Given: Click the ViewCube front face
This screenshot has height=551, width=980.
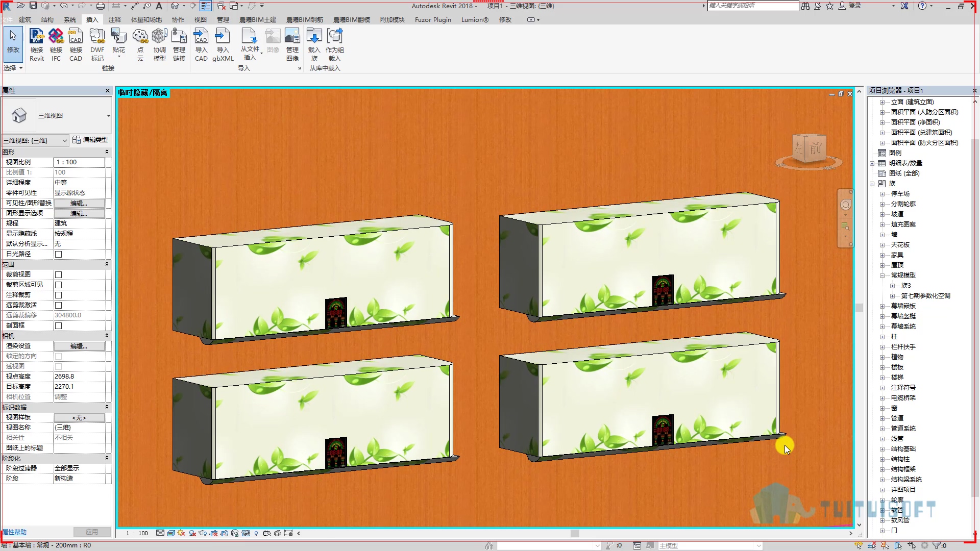Looking at the screenshot, I should click(x=816, y=148).
